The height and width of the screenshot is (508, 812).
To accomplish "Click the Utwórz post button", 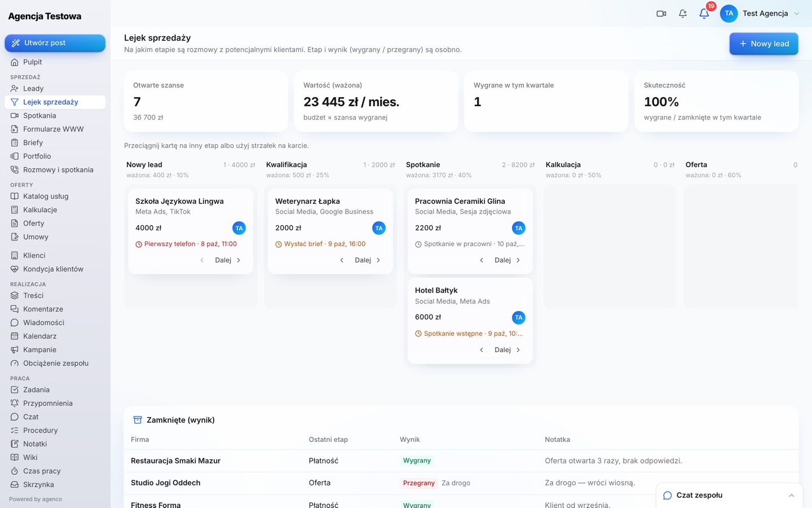I will tap(55, 43).
